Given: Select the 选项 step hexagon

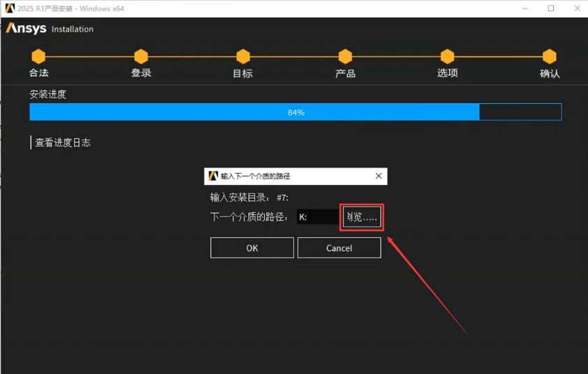Looking at the screenshot, I should [447, 57].
